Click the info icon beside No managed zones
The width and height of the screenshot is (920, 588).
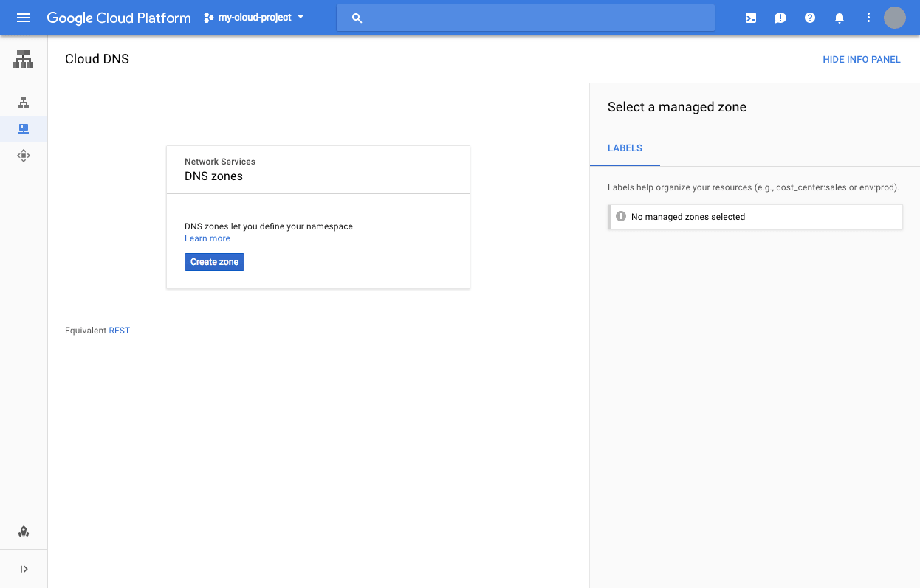[621, 217]
